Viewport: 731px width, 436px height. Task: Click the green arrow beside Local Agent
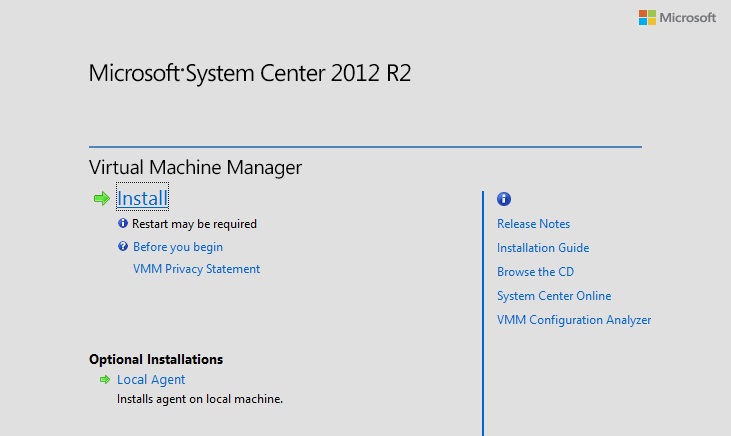click(x=104, y=380)
